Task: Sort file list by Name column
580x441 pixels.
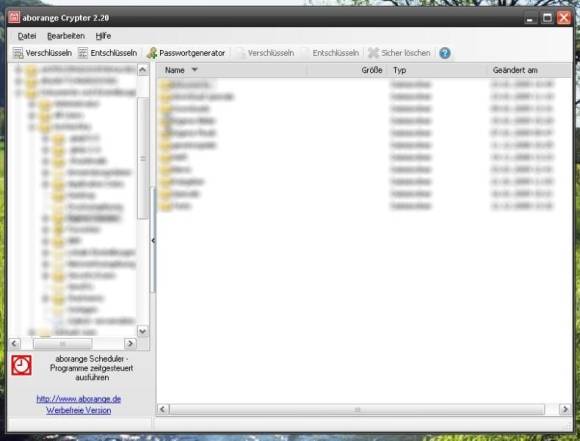Action: pos(232,70)
